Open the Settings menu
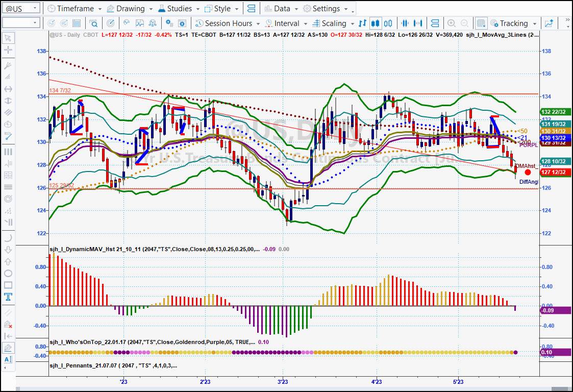This screenshot has height=392, width=573. [325, 8]
